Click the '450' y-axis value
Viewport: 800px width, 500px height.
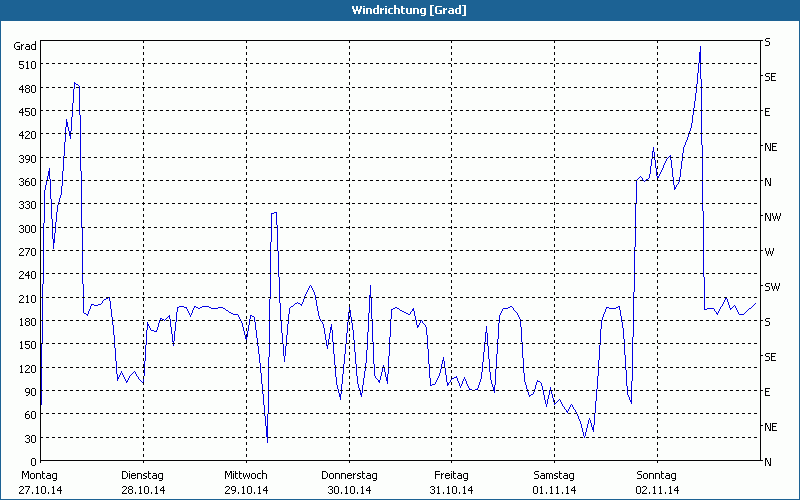(28, 112)
